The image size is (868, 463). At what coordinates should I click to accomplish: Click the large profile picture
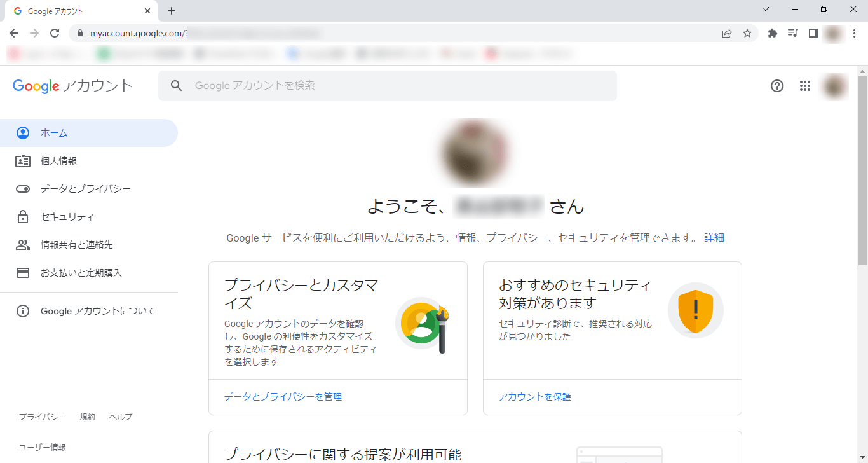pos(474,153)
